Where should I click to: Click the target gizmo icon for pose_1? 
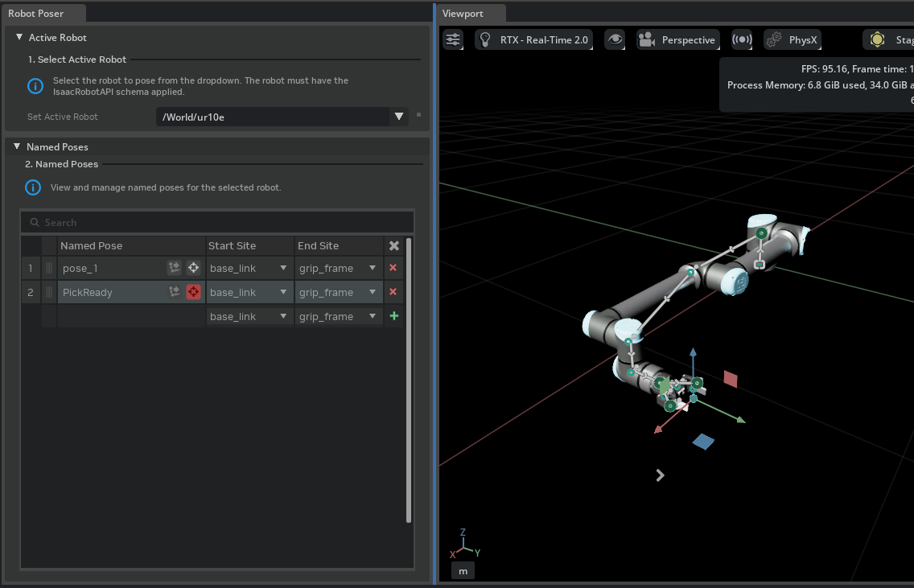pyautogui.click(x=194, y=268)
